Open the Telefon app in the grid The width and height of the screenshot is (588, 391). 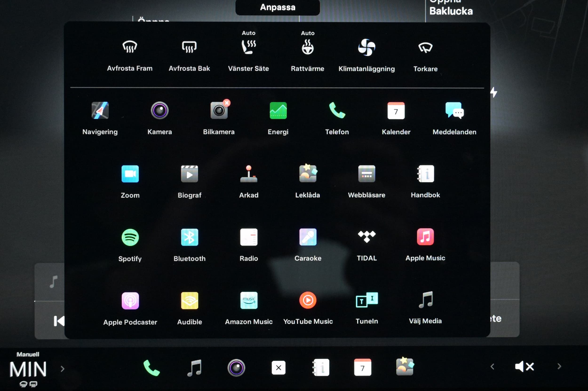337,111
